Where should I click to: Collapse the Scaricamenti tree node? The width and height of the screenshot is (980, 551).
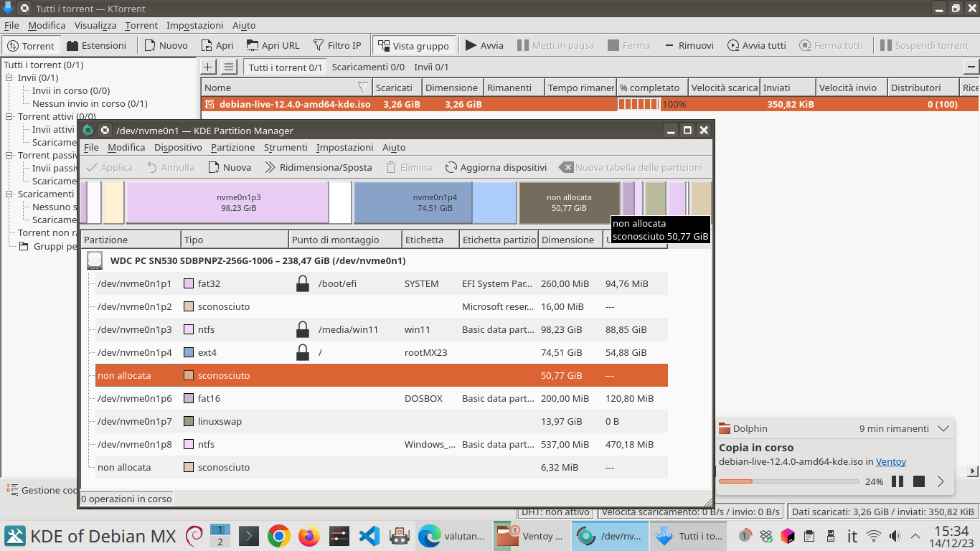point(9,194)
